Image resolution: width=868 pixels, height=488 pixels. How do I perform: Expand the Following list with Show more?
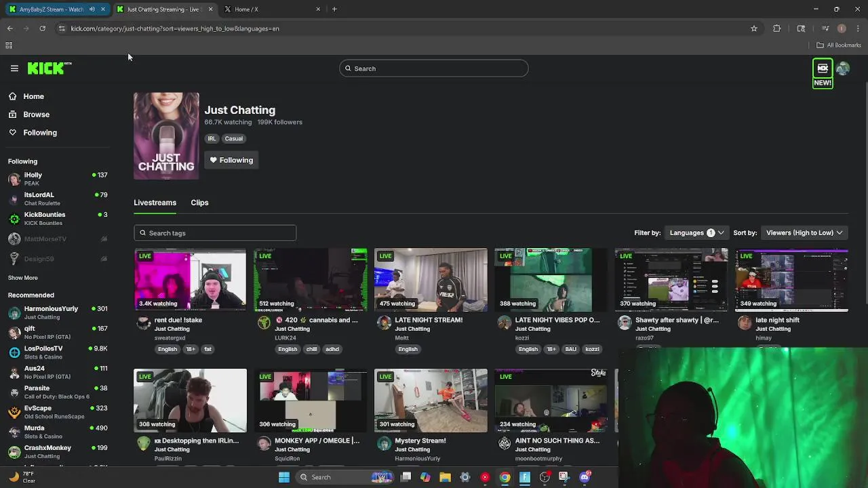coord(23,278)
